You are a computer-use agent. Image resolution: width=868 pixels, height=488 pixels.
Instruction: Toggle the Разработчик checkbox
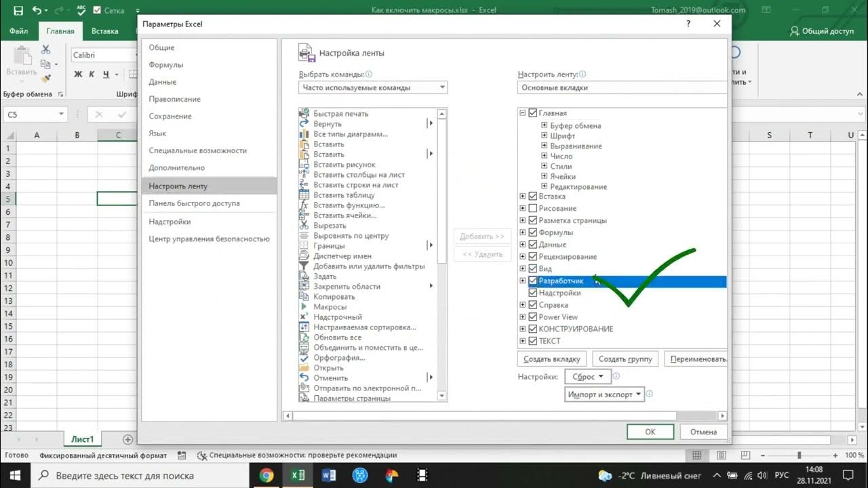(532, 281)
